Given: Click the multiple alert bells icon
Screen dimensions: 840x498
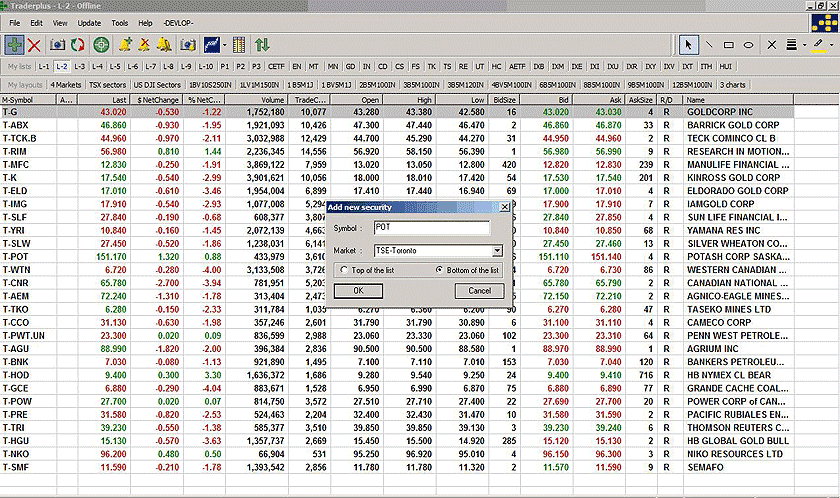Looking at the screenshot, I should click(164, 45).
